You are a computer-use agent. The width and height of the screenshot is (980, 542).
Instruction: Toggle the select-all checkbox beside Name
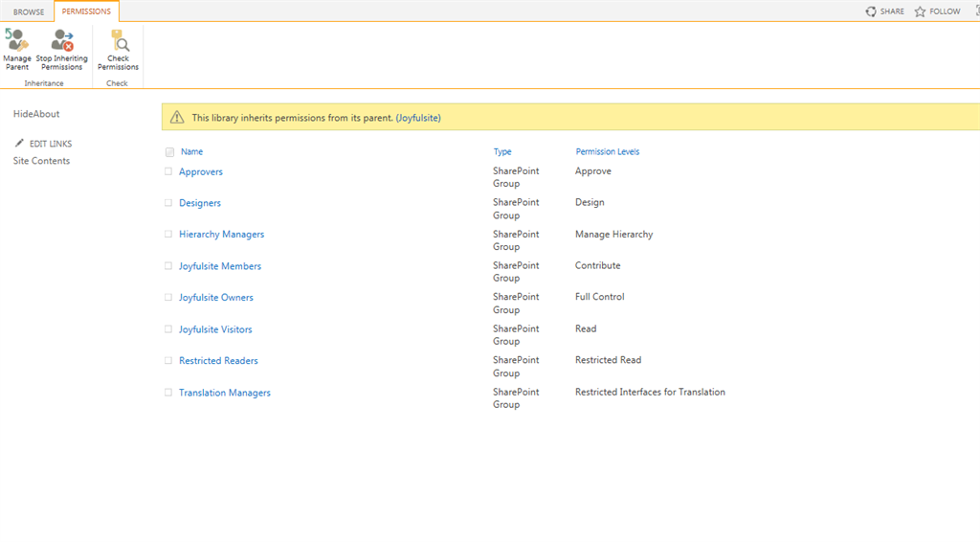click(169, 152)
